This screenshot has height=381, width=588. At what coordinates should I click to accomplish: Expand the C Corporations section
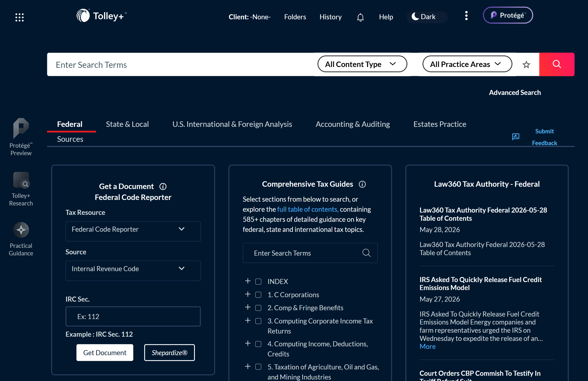248,294
